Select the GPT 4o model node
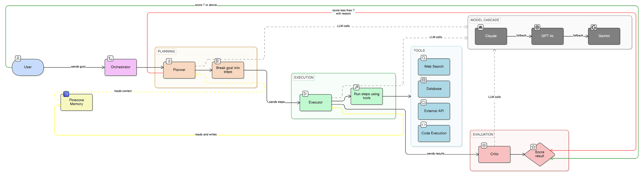Viewport: 644px width, 193px height. (547, 36)
